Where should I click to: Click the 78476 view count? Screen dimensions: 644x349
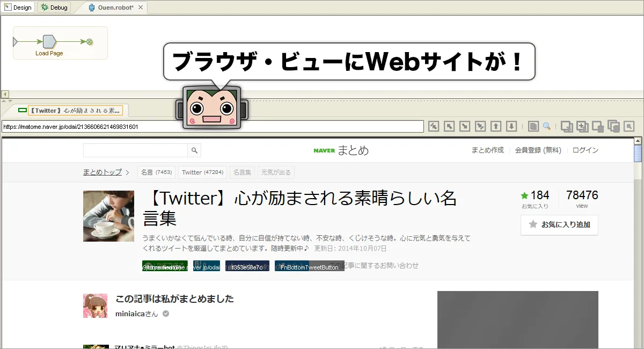[x=582, y=195]
